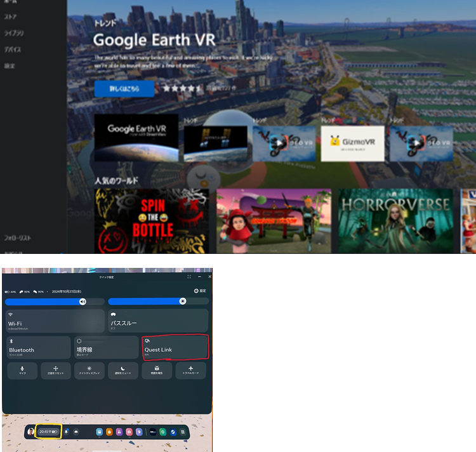Click the blue 詳しくはこちら button
The image size is (476, 452).
[124, 89]
